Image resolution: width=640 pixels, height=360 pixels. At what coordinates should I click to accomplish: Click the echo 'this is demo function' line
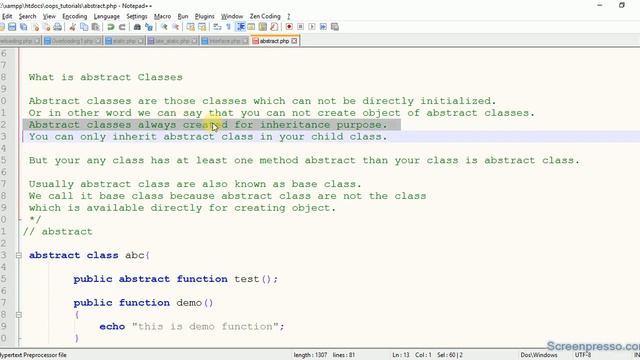[x=191, y=327]
